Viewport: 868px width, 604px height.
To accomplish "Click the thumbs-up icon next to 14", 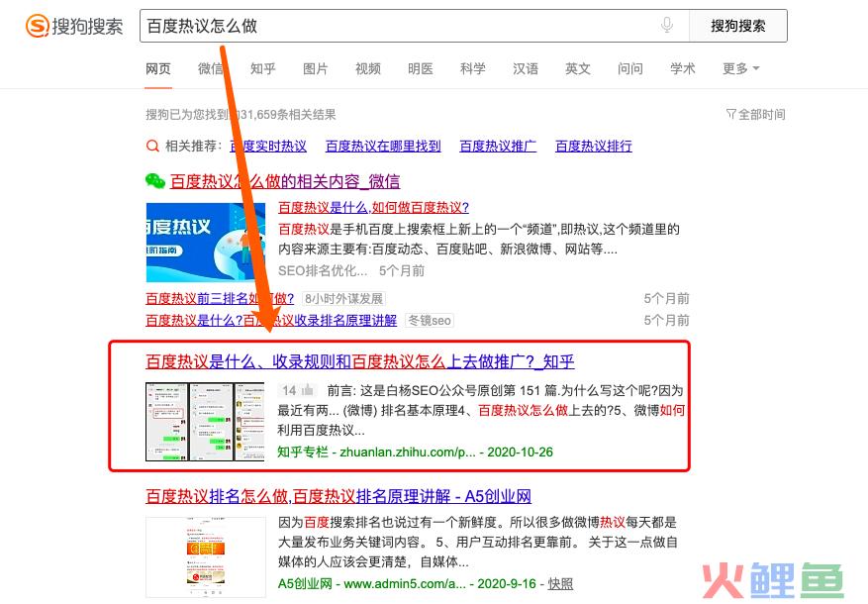I will pos(308,390).
